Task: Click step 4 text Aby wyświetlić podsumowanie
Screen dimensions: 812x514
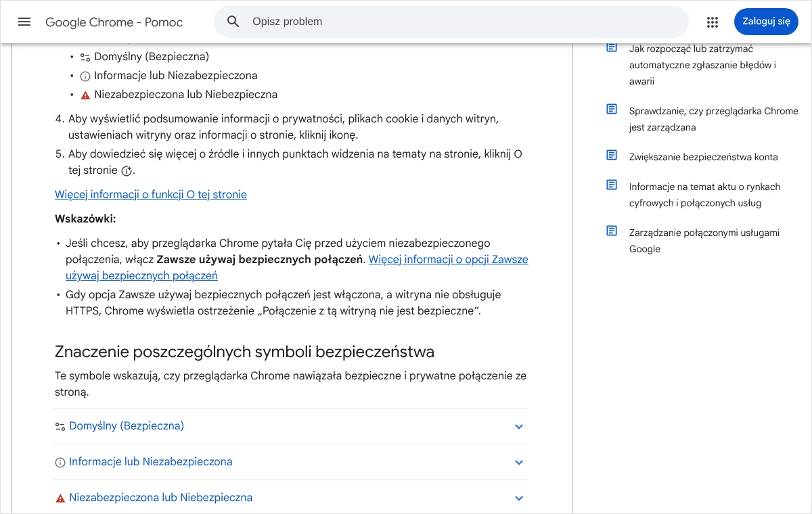Action: (284, 127)
